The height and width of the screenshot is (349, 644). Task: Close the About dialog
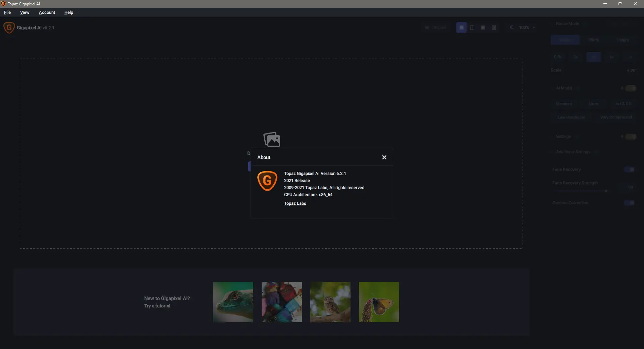[x=384, y=157]
